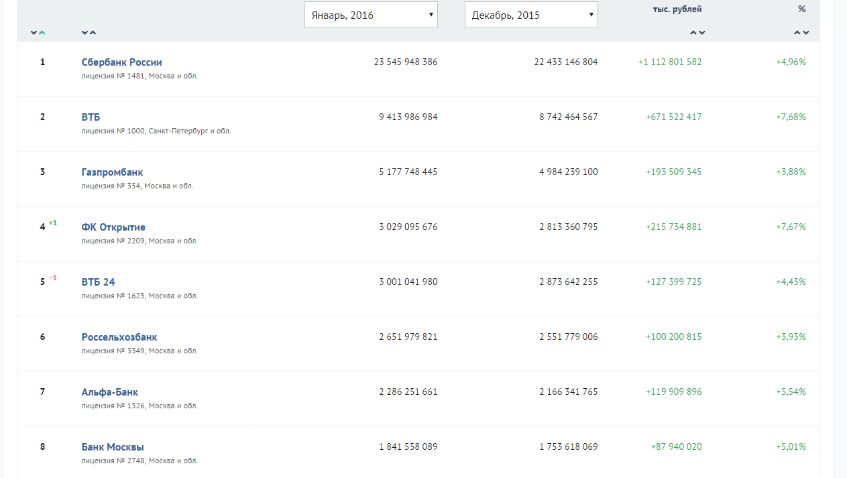Click the change value +215 734 881
Screen dimensions: 847x478
pyautogui.click(x=674, y=227)
